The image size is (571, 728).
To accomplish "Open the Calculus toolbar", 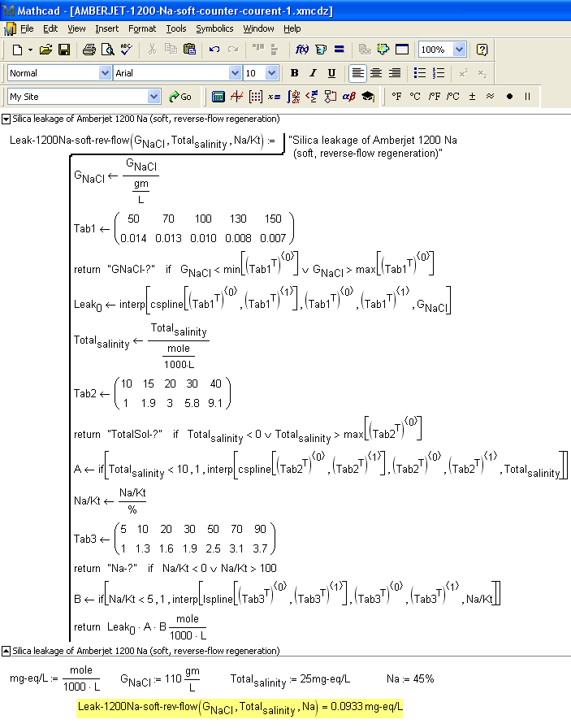I will coord(293,97).
